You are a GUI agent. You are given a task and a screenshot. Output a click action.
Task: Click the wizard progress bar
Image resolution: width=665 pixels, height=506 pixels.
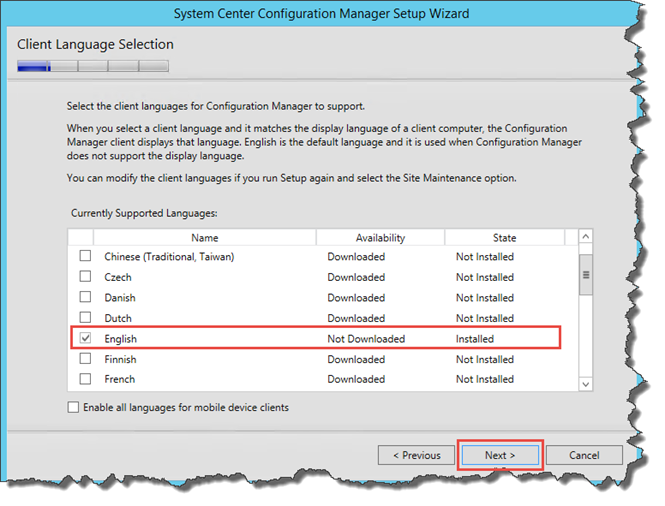click(93, 66)
